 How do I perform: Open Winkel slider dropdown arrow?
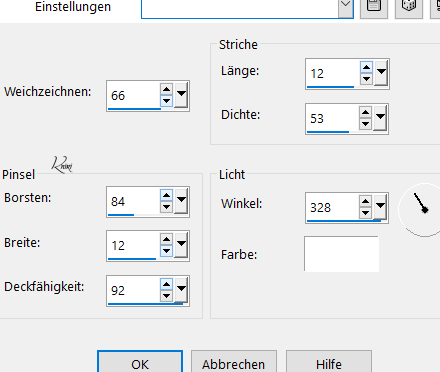coord(380,207)
